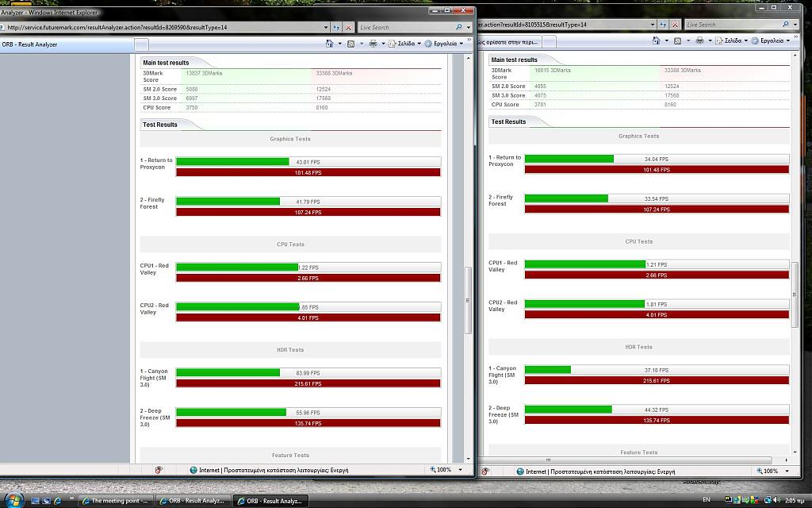The image size is (812, 508).
Task: Click popup blocker status icon in right window
Action: point(485,471)
